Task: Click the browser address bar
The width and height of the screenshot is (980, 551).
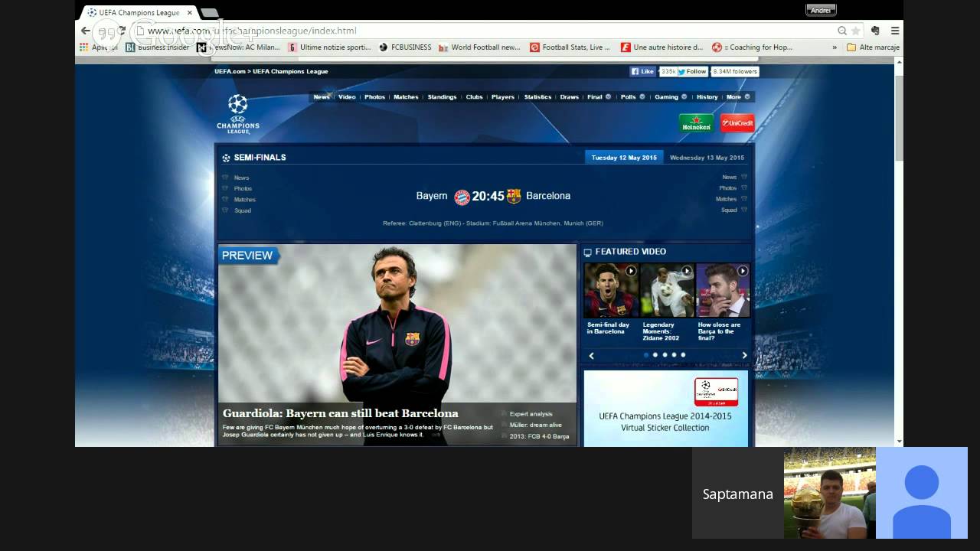Action: pos(482,31)
